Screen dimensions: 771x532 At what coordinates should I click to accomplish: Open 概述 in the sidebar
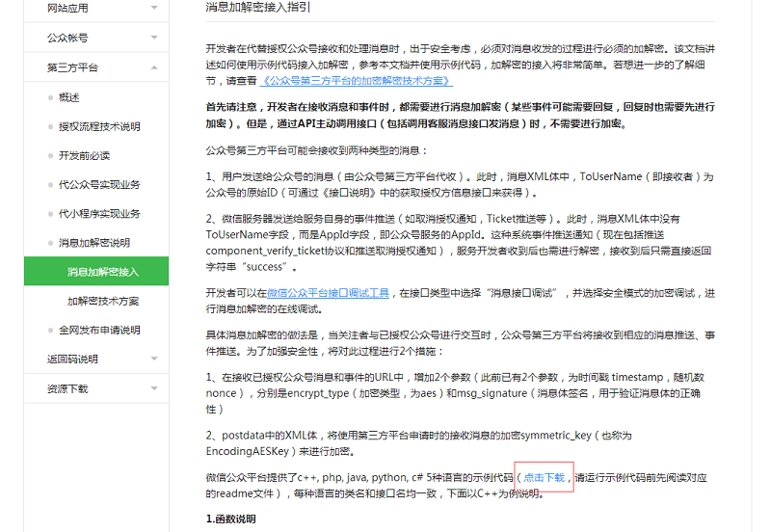pyautogui.click(x=69, y=97)
